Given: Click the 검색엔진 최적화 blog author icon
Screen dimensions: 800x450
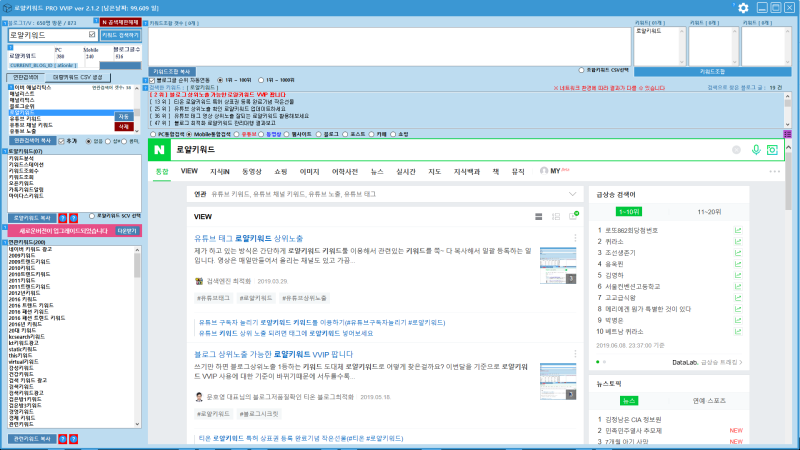Looking at the screenshot, I should pos(199,281).
